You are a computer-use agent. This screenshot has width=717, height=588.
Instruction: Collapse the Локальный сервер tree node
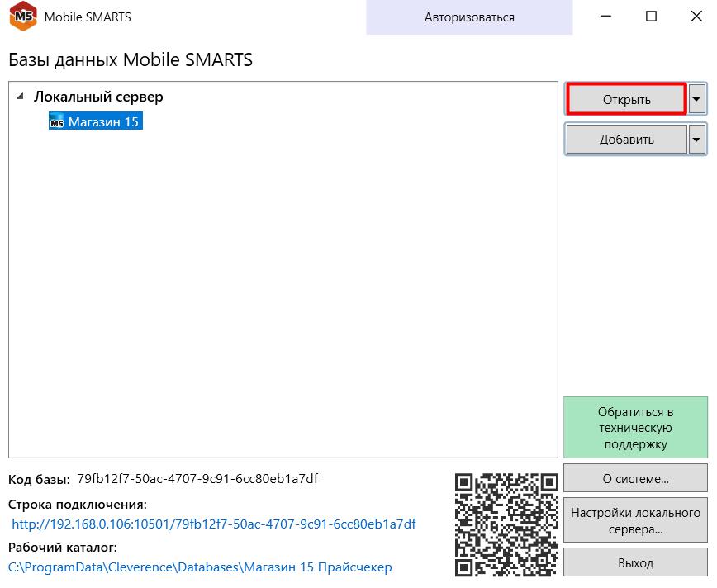[20, 97]
